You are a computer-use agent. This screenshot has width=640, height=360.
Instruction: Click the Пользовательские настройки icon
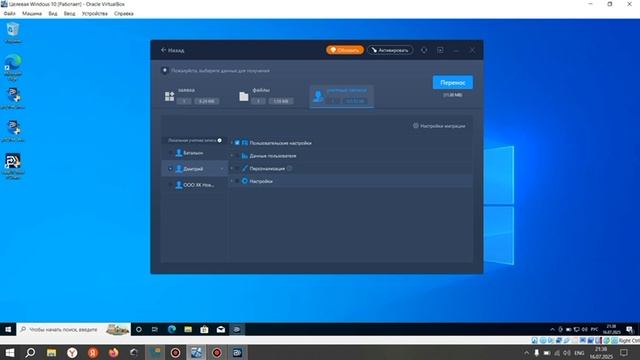click(244, 143)
